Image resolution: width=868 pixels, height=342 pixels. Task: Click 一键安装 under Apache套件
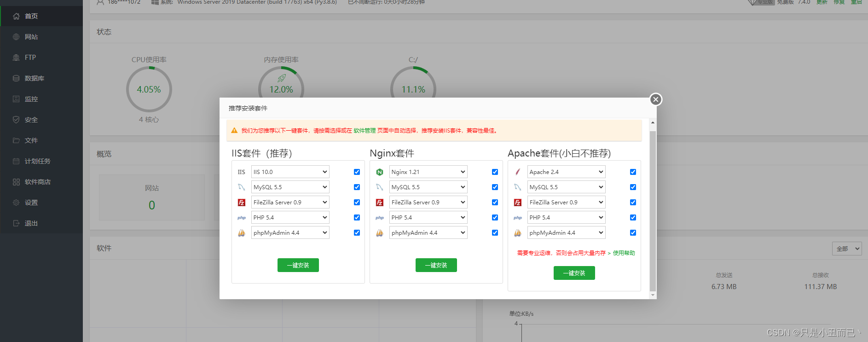pyautogui.click(x=574, y=273)
